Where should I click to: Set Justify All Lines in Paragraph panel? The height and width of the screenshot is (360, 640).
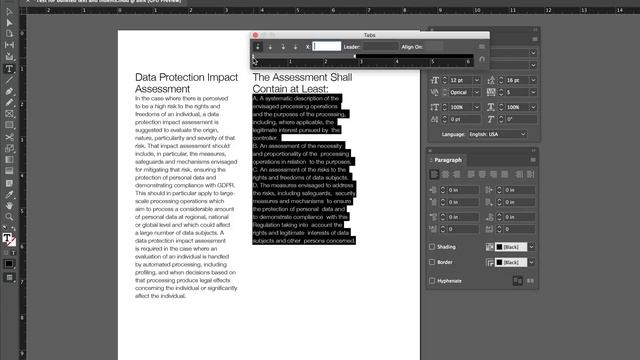(505, 175)
